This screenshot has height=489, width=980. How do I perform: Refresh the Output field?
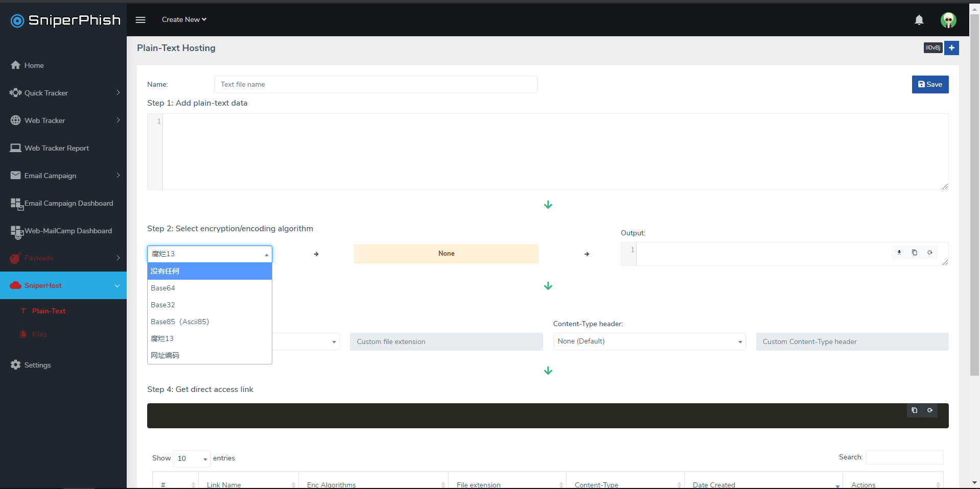930,253
